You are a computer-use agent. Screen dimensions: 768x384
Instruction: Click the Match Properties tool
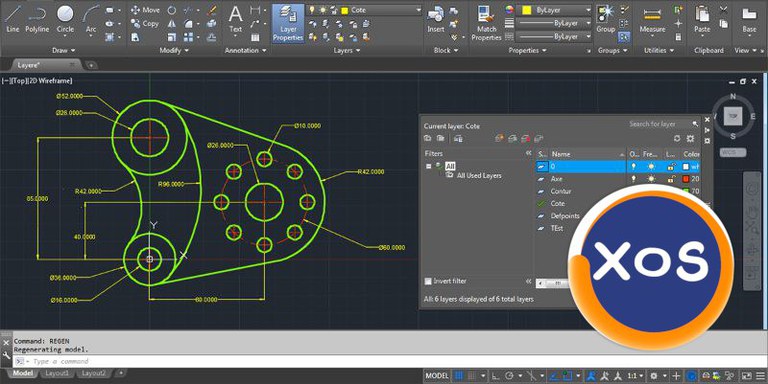click(486, 23)
